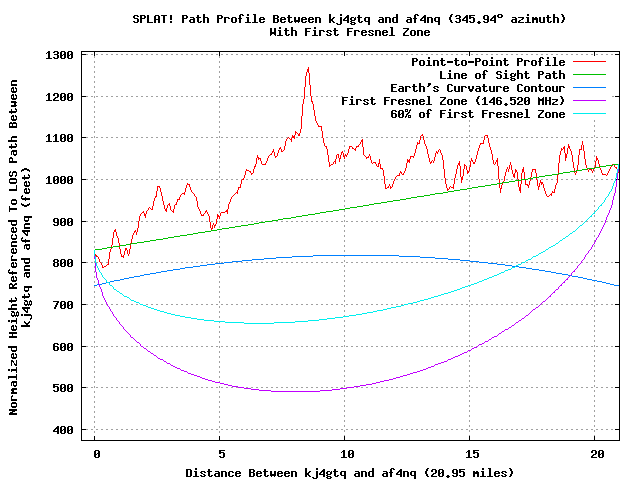Click the x-axis tick label 0
Image resolution: width=640 pixels, height=480 pixels.
coord(97,454)
